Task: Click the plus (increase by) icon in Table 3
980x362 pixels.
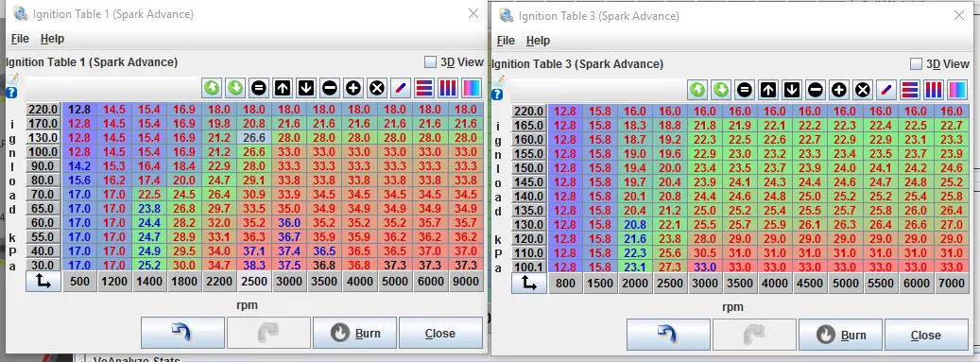Action: pos(839,90)
